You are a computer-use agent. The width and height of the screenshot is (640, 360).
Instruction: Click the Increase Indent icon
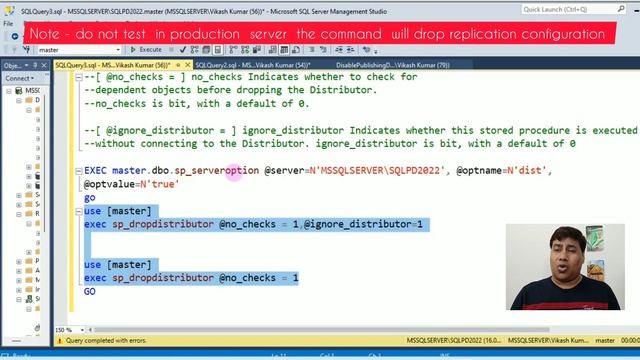point(350,50)
